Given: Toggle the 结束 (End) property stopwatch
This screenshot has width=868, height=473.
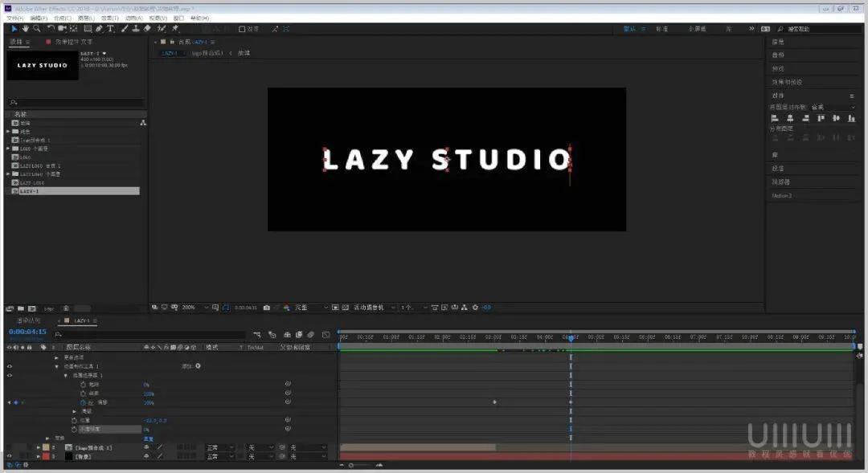Looking at the screenshot, I should pos(83,393).
